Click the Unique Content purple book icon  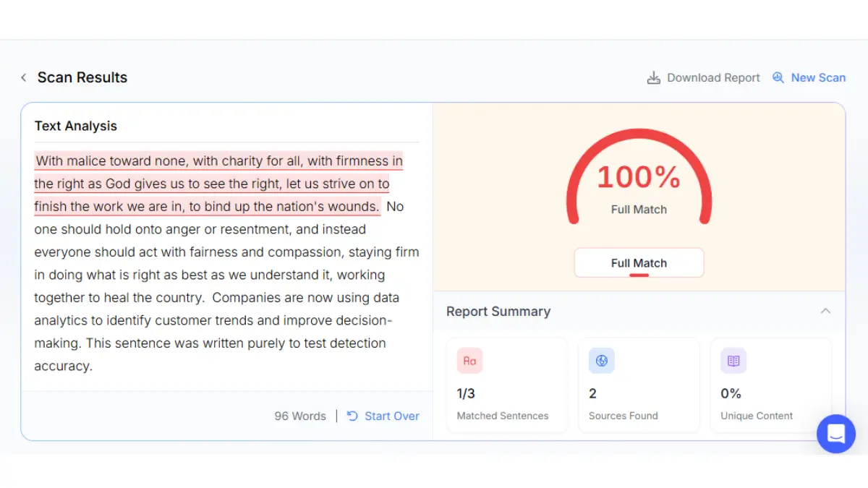point(733,361)
